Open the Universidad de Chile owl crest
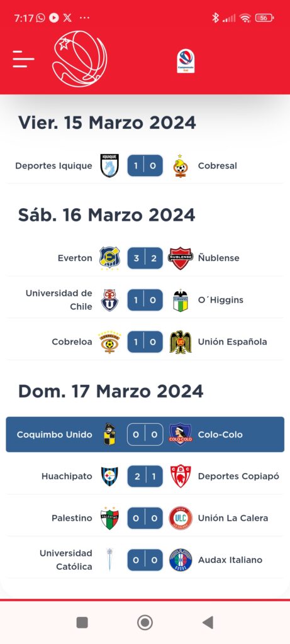The image size is (290, 644). tap(109, 300)
